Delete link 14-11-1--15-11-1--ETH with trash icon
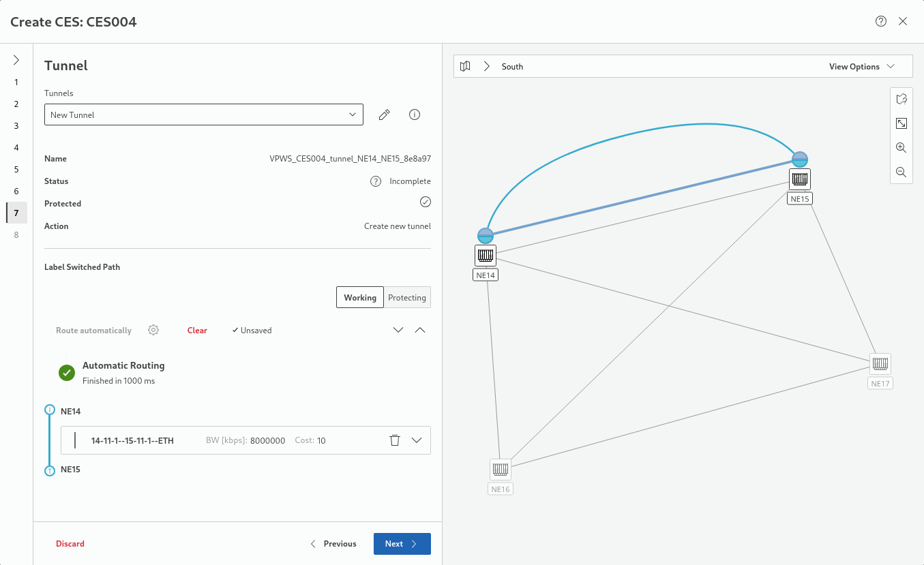 tap(394, 440)
